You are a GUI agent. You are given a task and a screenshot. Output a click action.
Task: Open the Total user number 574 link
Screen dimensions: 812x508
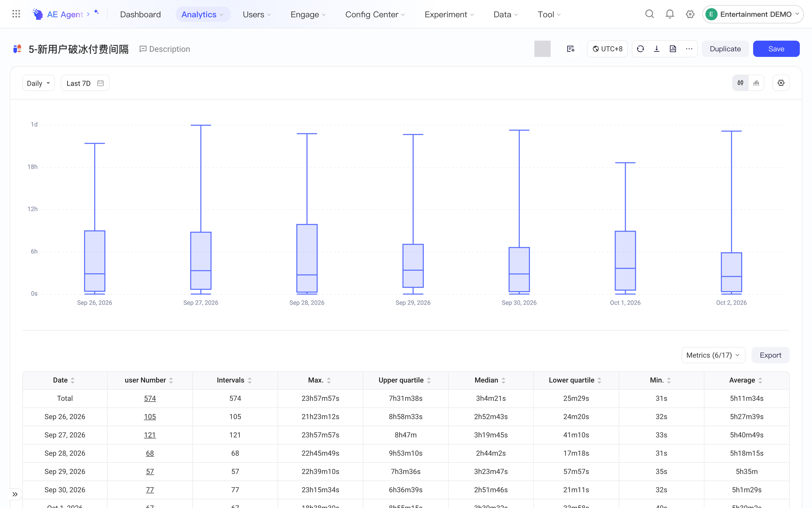pos(150,399)
